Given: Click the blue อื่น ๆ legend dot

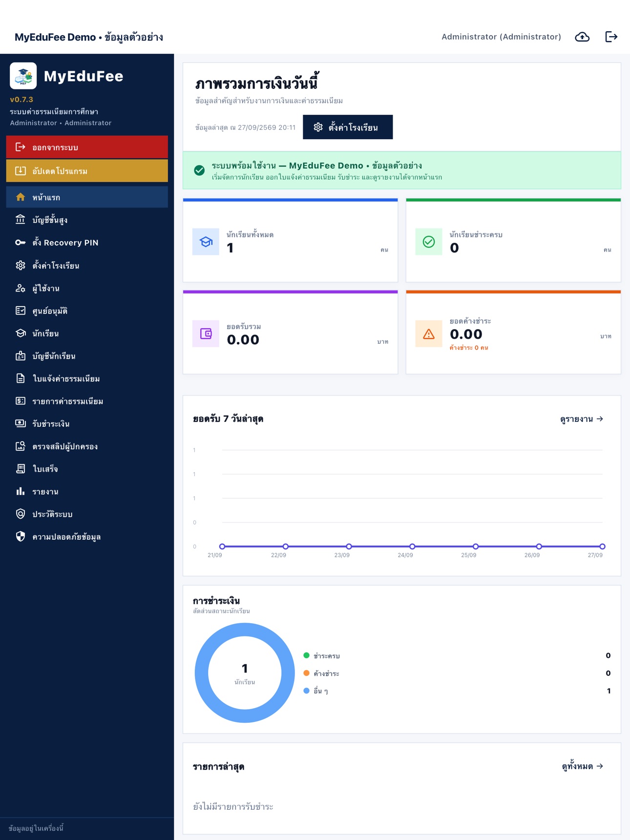Looking at the screenshot, I should pyautogui.click(x=306, y=691).
